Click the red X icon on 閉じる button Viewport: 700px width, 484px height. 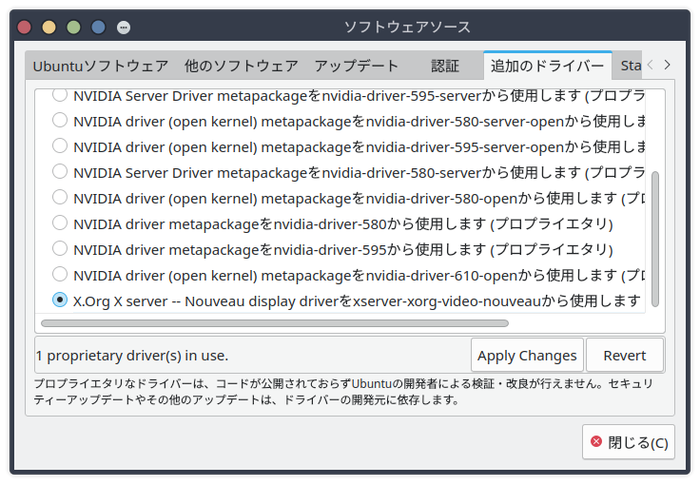pyautogui.click(x=596, y=442)
